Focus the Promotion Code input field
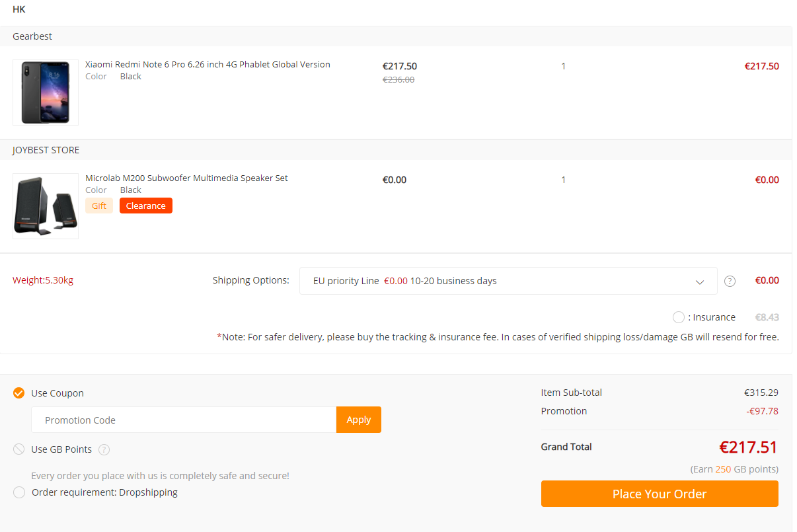The height and width of the screenshot is (532, 797). pyautogui.click(x=184, y=420)
